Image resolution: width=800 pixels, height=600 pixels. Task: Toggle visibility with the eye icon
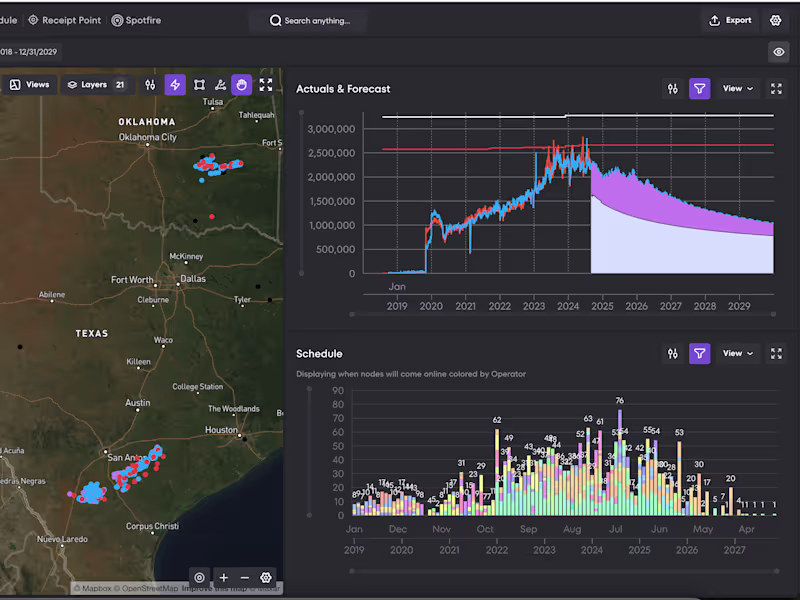[779, 52]
